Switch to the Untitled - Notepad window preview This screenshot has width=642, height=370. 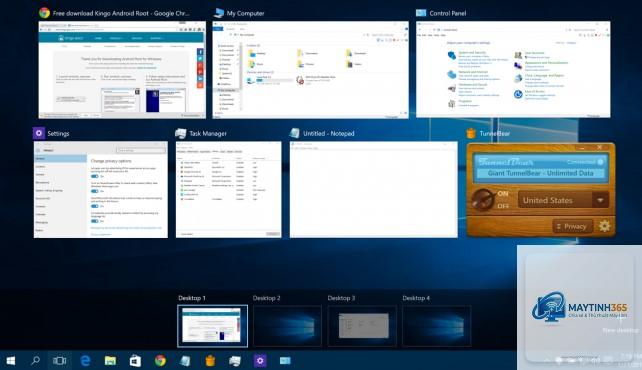373,190
